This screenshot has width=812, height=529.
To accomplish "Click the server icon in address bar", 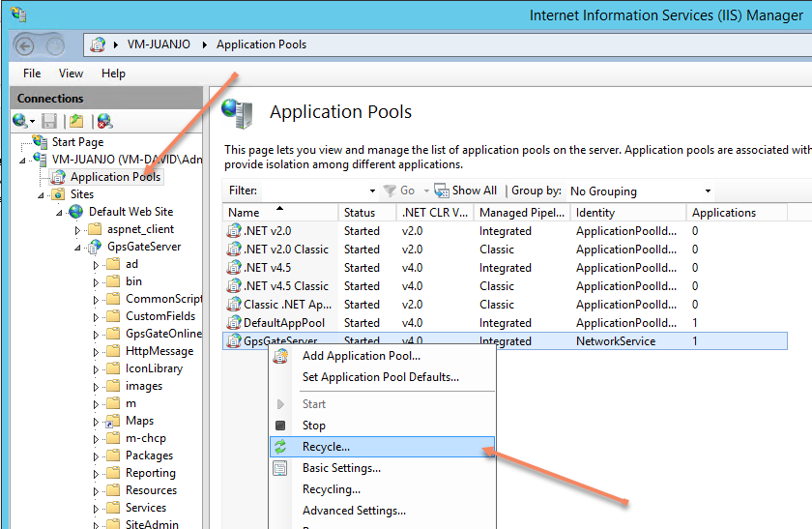I will [98, 44].
